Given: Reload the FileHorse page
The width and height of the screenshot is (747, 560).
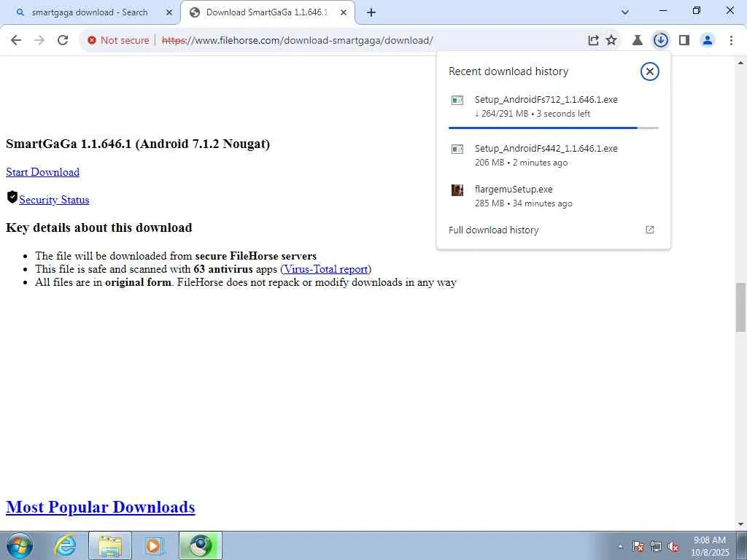Looking at the screenshot, I should pyautogui.click(x=63, y=41).
